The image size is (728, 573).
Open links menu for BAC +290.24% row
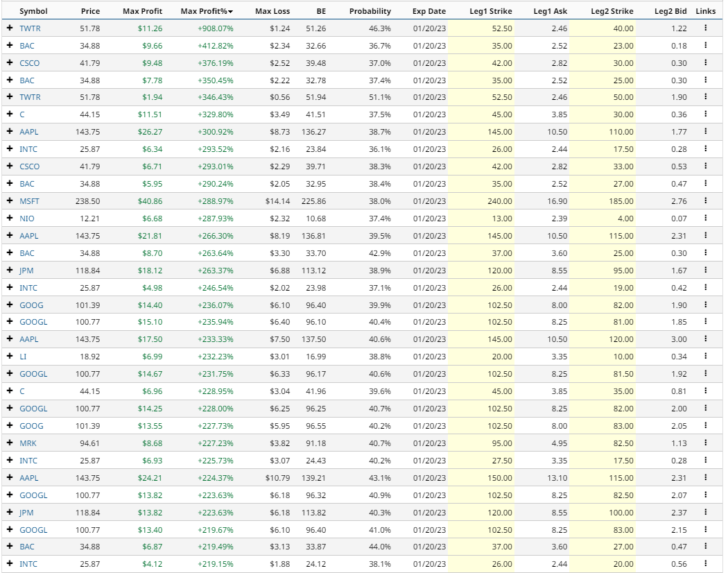coord(705,184)
